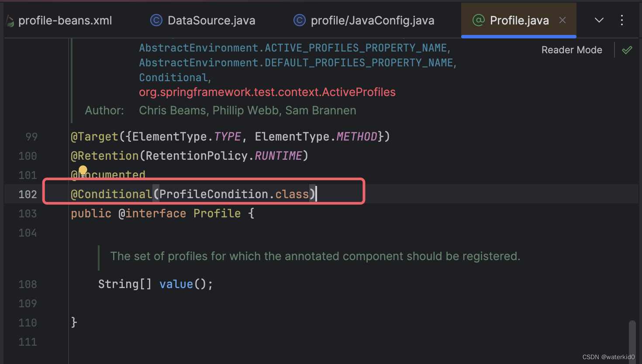Screen dimensions: 642x364
Task: Click the @Retention annotation on line 100
Action: pyautogui.click(x=105, y=156)
